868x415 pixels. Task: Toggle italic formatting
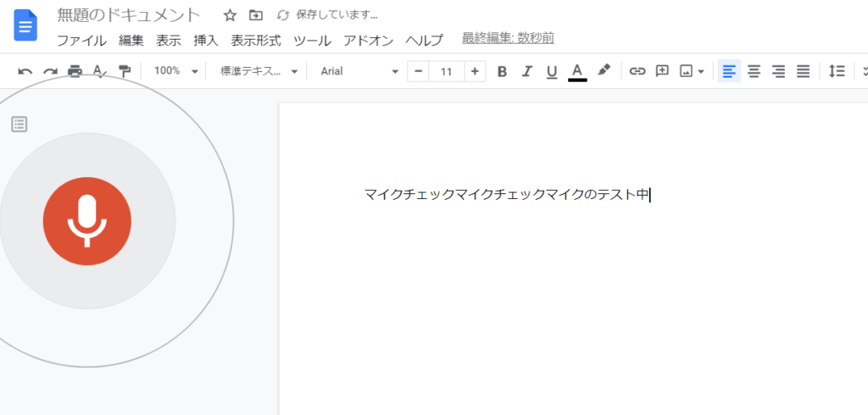coord(527,71)
